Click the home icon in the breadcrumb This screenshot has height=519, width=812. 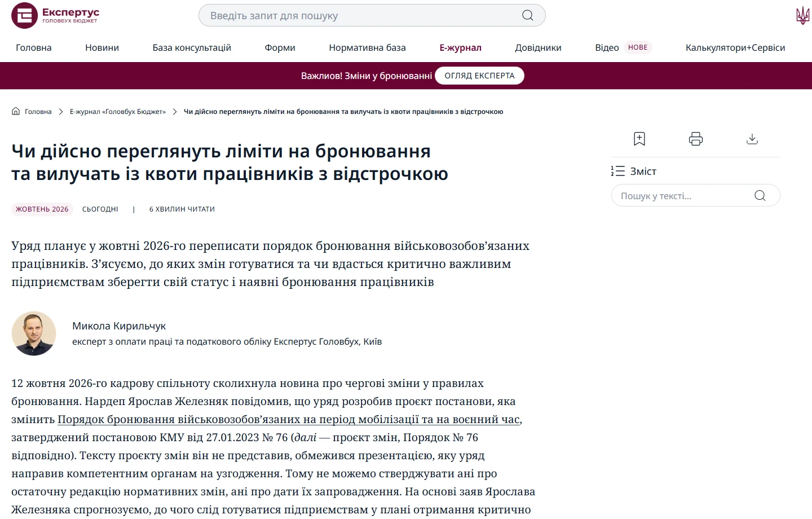coord(16,111)
